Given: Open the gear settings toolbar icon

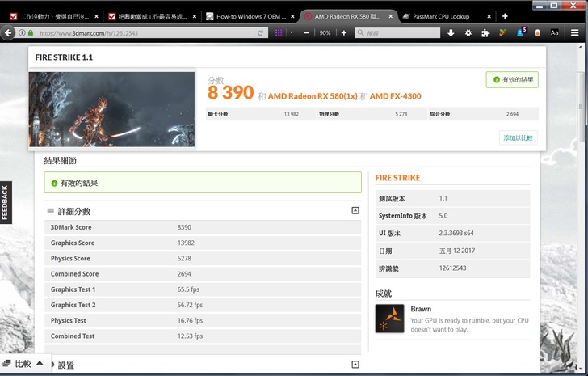Looking at the screenshot, I should (468, 33).
